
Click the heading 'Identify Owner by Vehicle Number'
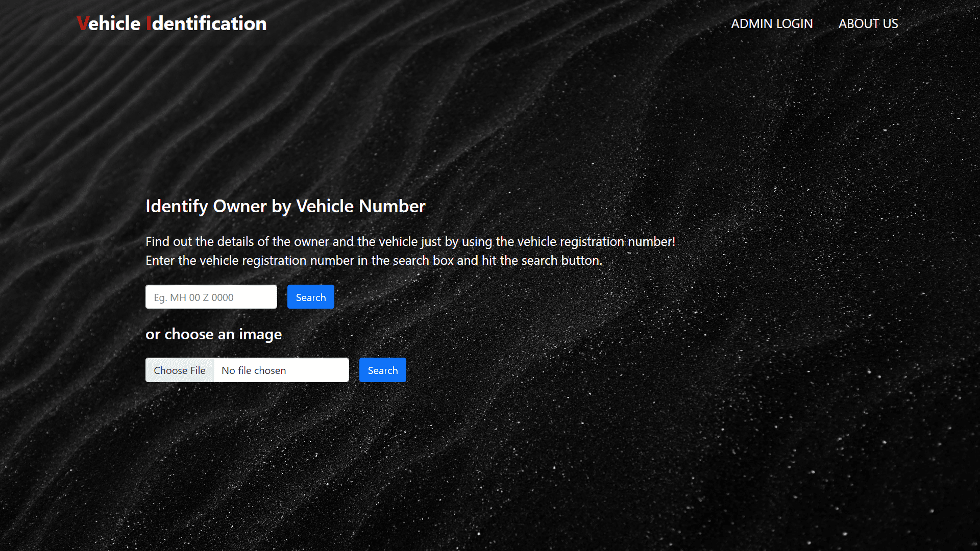pyautogui.click(x=285, y=206)
